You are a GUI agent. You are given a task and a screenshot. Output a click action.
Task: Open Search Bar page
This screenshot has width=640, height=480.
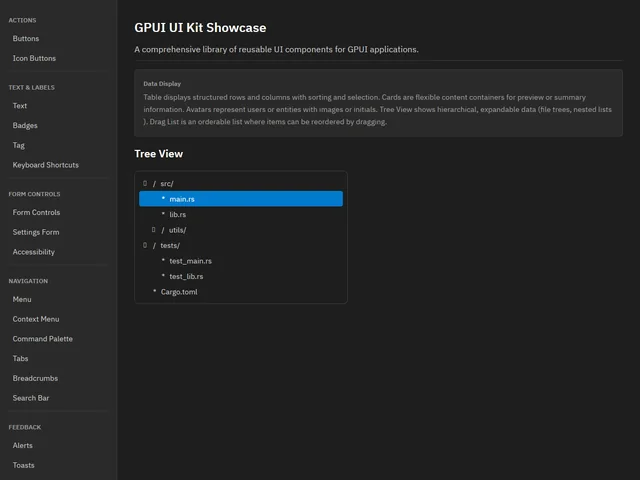coord(31,398)
